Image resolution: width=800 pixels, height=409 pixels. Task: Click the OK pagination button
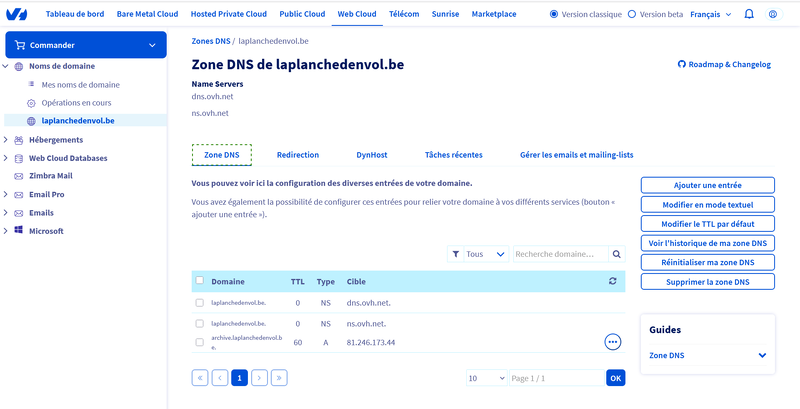(x=616, y=378)
